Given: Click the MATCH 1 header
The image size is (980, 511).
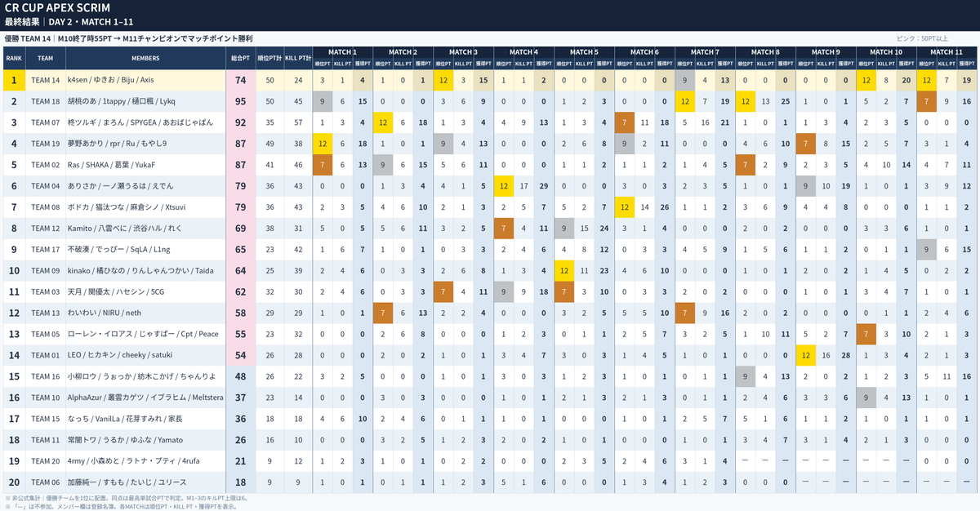Looking at the screenshot, I should [342, 51].
